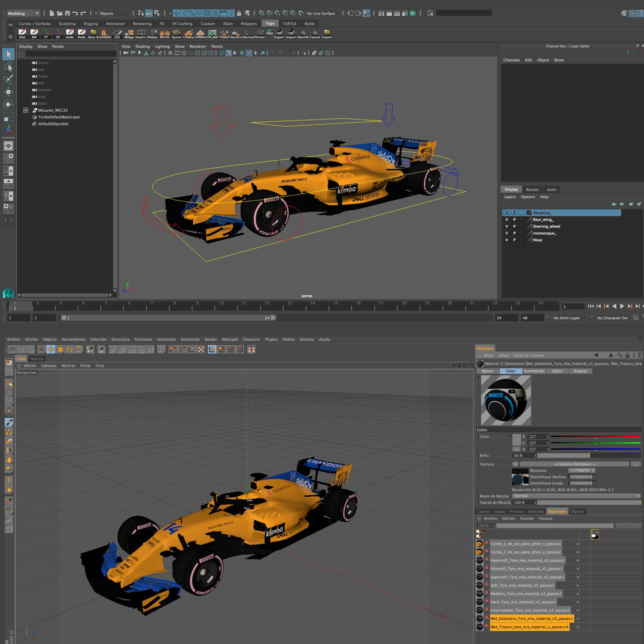Open the Shading menu in viewport panel

tap(142, 46)
